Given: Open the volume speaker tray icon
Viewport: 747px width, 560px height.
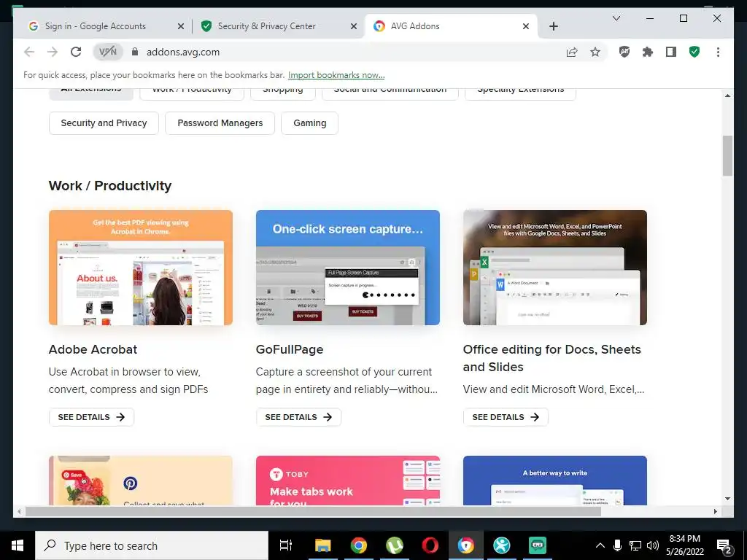Looking at the screenshot, I should [653, 545].
